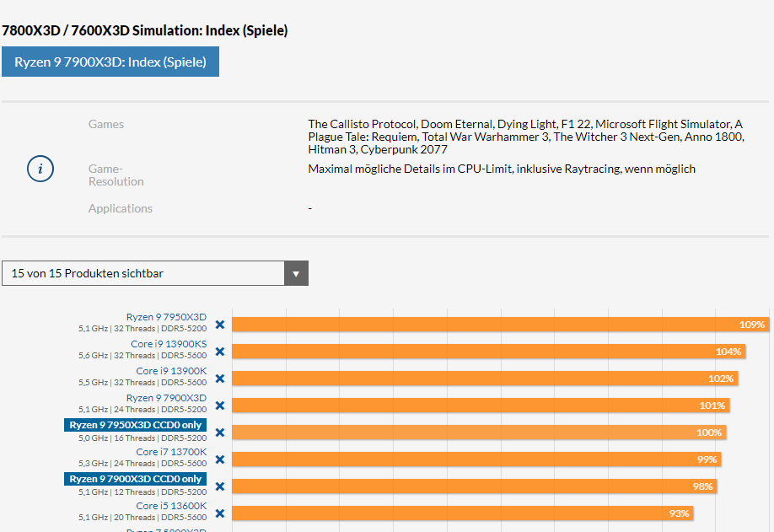774x532 pixels.
Task: Open the Core i7 13700K link
Action: click(x=171, y=452)
